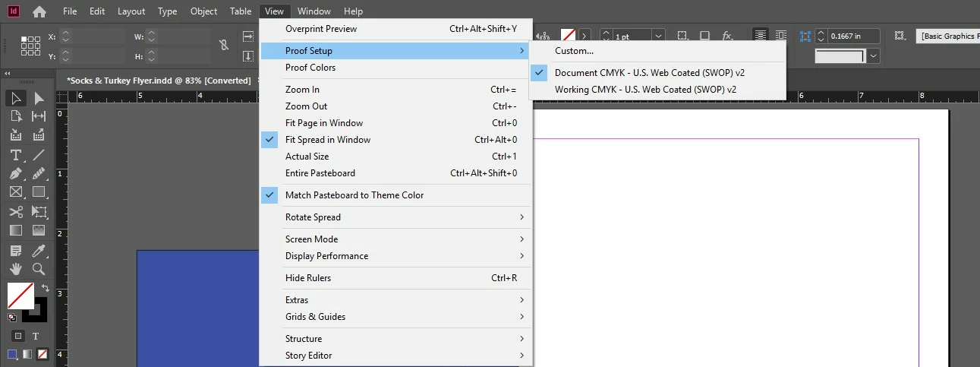Image resolution: width=980 pixels, height=367 pixels.
Task: Open the stroke weight 1 pt dropdown
Action: coord(658,36)
